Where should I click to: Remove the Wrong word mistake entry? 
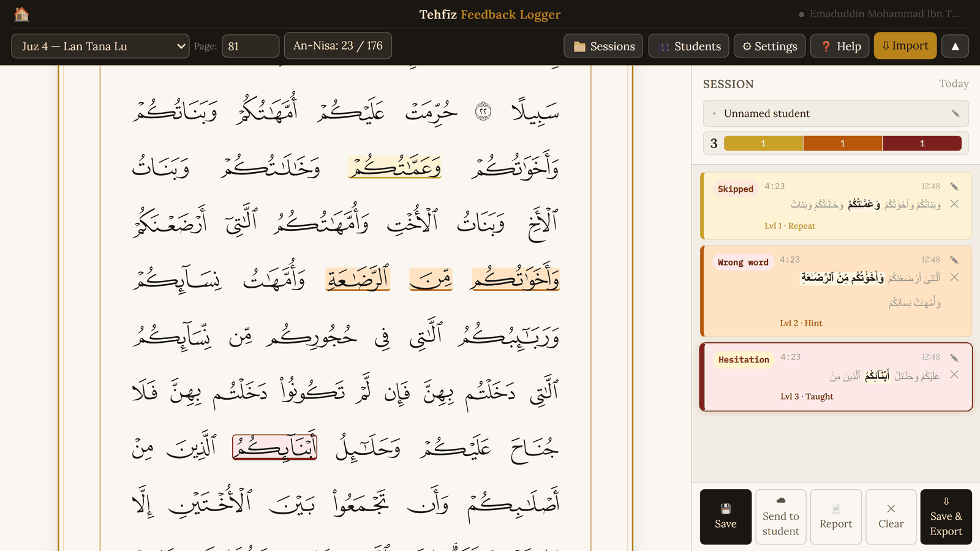(954, 277)
